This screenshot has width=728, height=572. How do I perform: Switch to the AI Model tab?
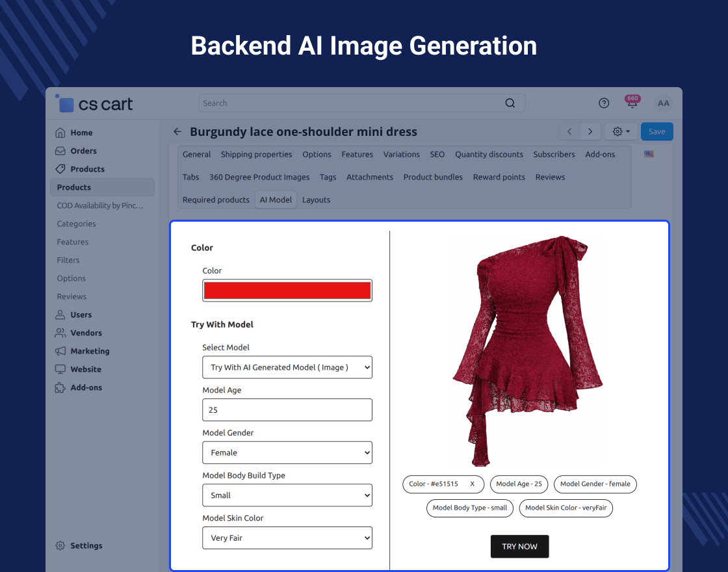coord(276,200)
